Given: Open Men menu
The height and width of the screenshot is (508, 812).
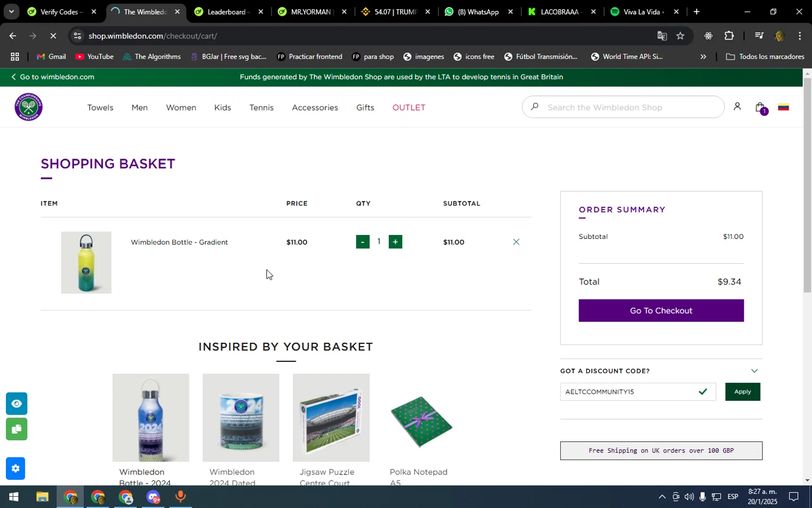Looking at the screenshot, I should 140,107.
